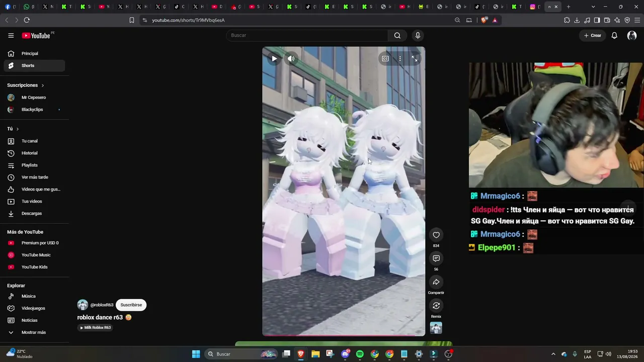Open YouTube notifications bell
The image size is (644, 362).
click(x=614, y=35)
